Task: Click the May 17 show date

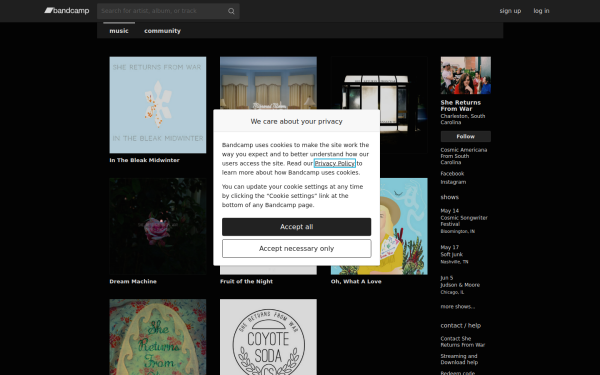Action: (449, 248)
